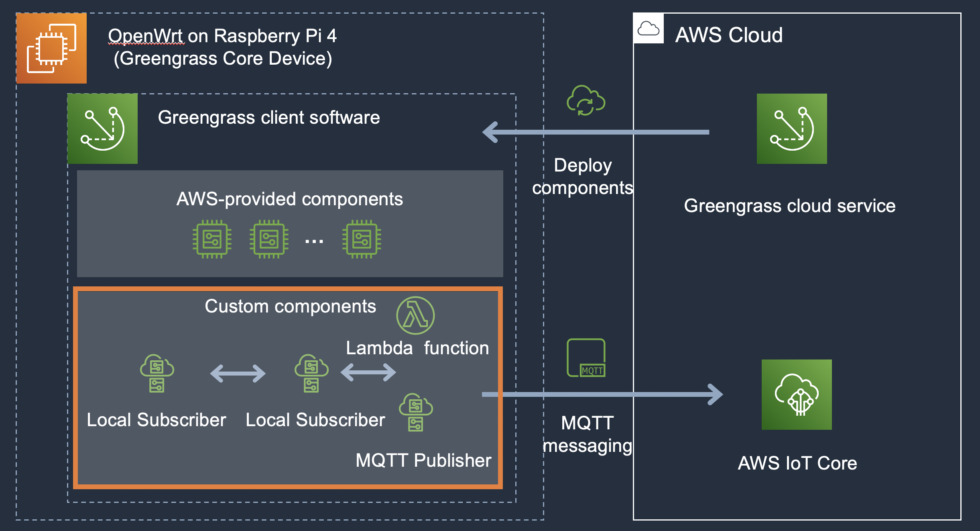This screenshot has height=531, width=980.
Task: Click the double arrow between Local Subscribers
Action: tap(238, 374)
